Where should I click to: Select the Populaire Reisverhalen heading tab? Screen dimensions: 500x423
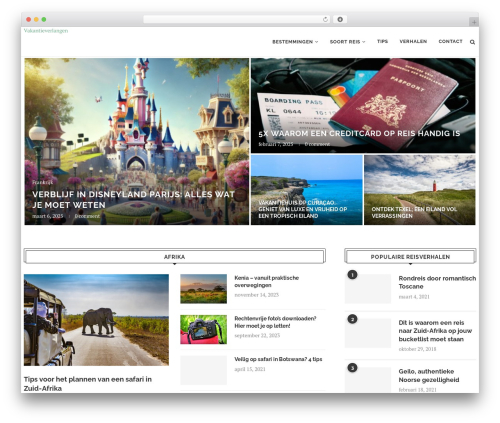(410, 257)
